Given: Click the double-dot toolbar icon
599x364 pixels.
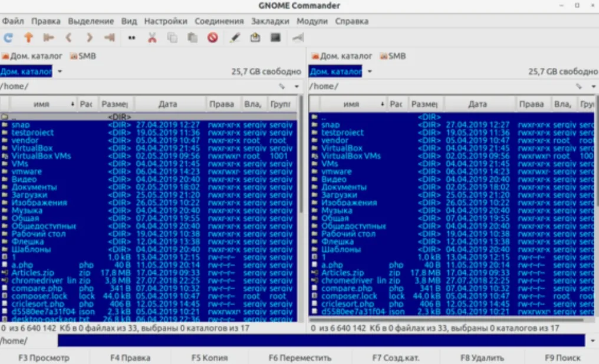Looking at the screenshot, I should click(131, 38).
